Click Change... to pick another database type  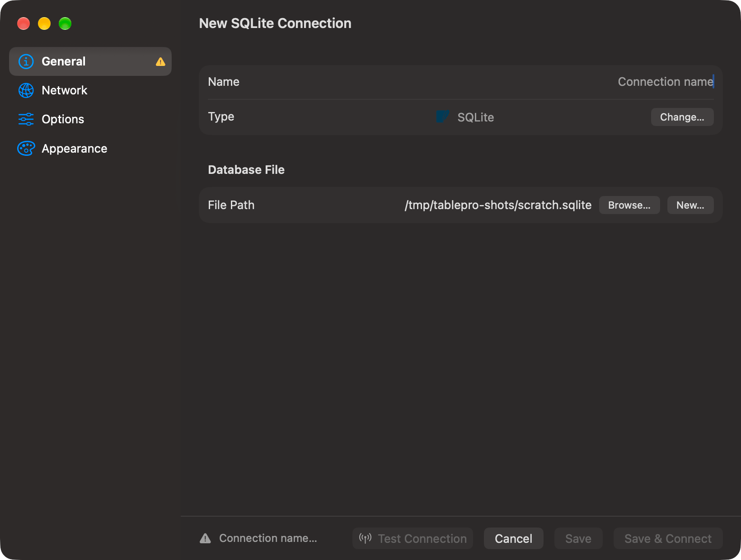[x=682, y=117]
